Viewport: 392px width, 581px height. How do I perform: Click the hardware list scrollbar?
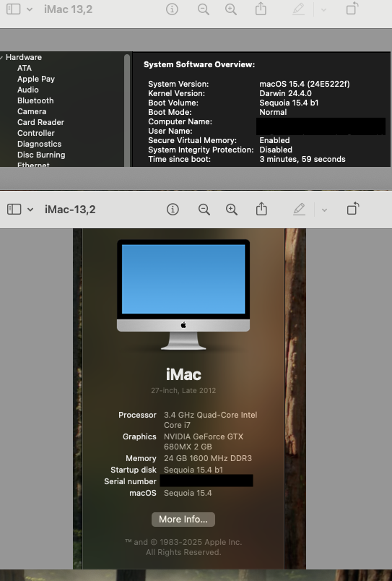coord(127,111)
